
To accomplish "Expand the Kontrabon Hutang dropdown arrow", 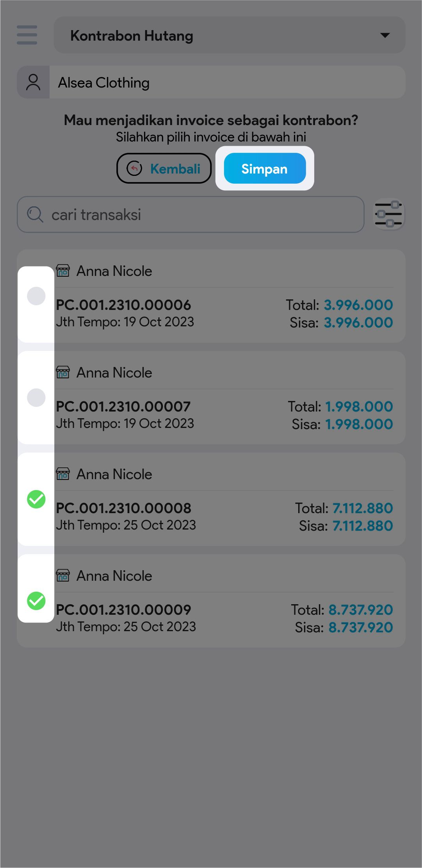I will (x=385, y=35).
